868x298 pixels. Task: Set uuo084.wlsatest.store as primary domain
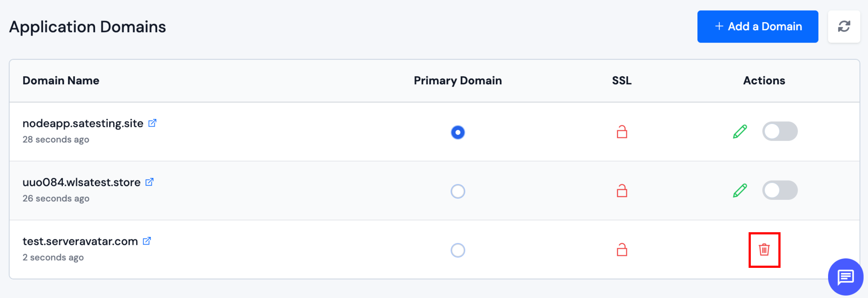coord(458,191)
